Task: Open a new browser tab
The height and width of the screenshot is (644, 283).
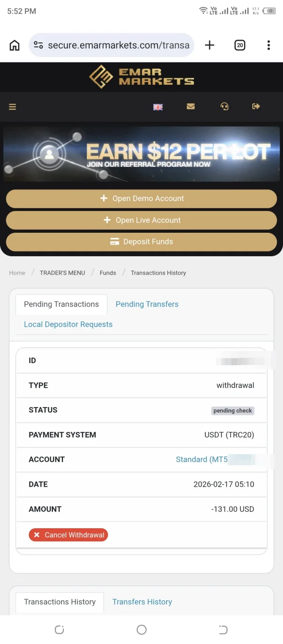Action: coord(209,45)
